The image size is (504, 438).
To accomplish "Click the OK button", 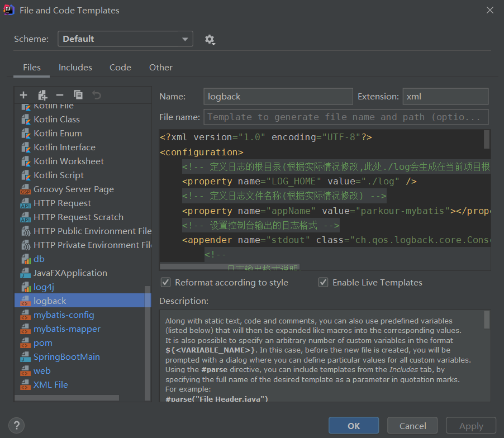I will coord(354,426).
